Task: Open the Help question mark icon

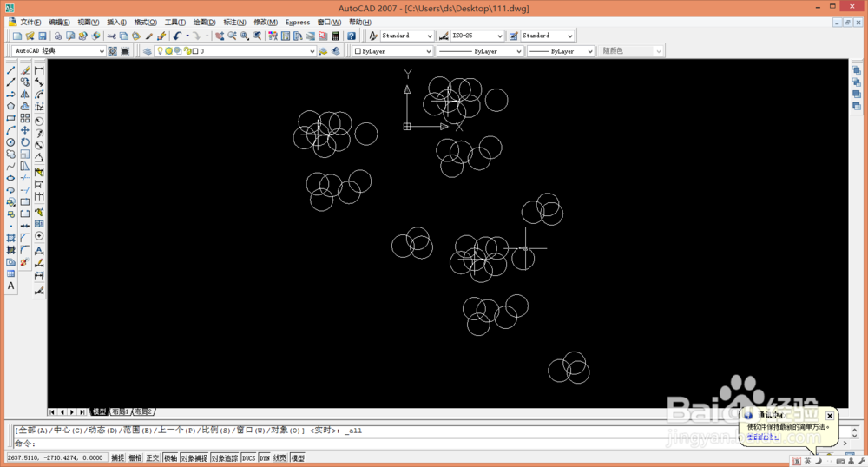Action: pyautogui.click(x=351, y=36)
